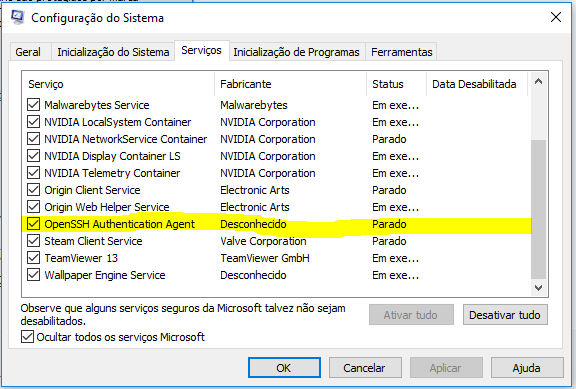This screenshot has width=576, height=389.
Task: Click the scrollbar up arrow
Action: tap(539, 82)
